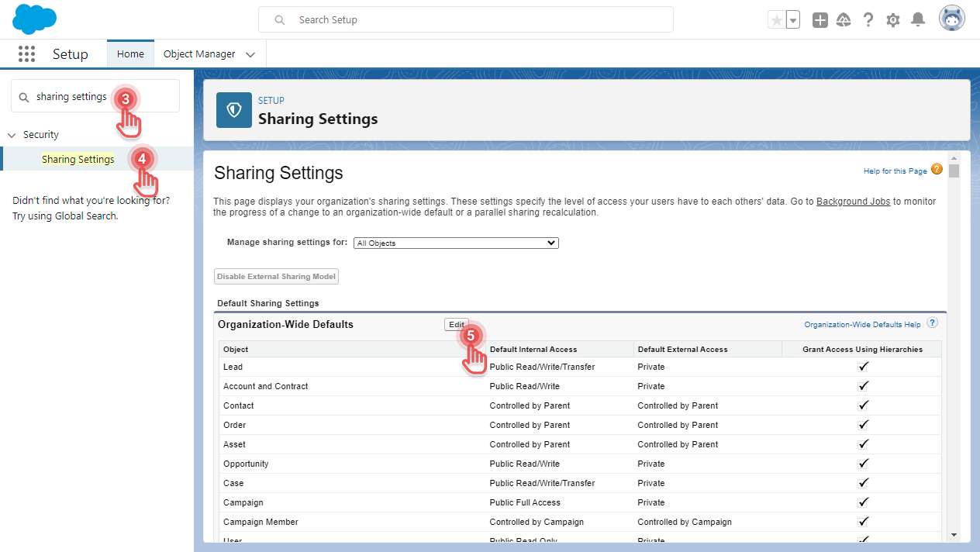Click Grant Access checkmark for Campaign

click(864, 502)
